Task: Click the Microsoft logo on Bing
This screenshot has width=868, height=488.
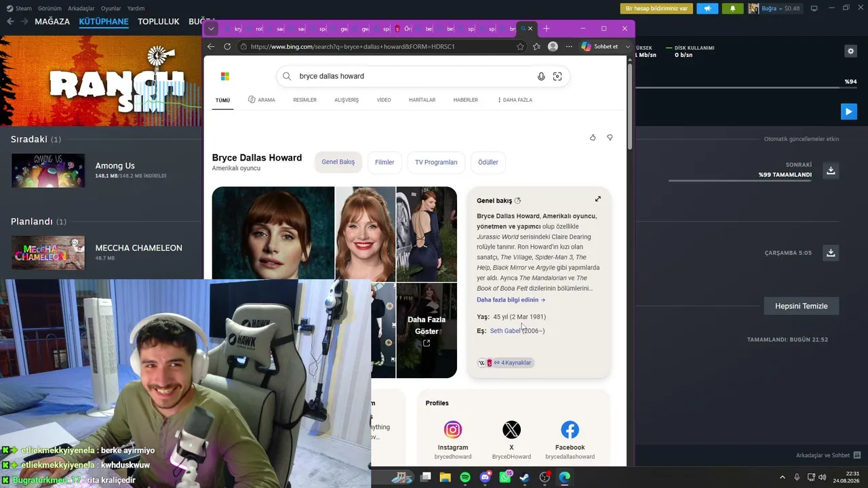Action: (x=225, y=76)
